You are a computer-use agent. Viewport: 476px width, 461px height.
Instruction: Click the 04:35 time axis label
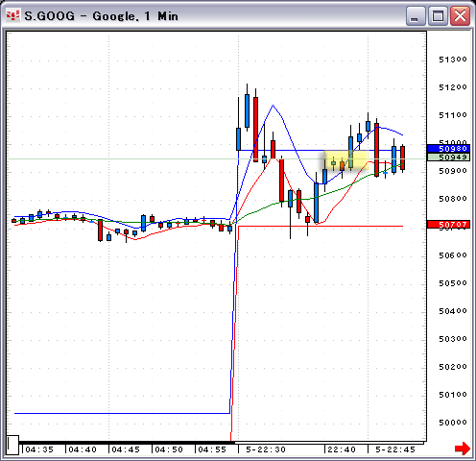(x=39, y=449)
